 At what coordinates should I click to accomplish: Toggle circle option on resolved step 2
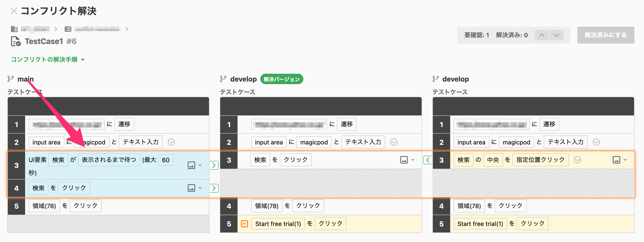(394, 142)
